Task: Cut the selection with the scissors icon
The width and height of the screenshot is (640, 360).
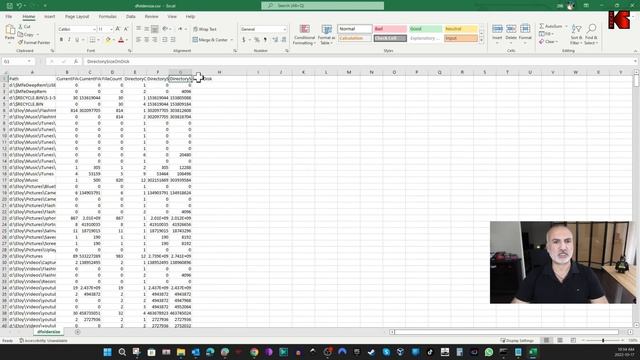Action: [x=24, y=27]
